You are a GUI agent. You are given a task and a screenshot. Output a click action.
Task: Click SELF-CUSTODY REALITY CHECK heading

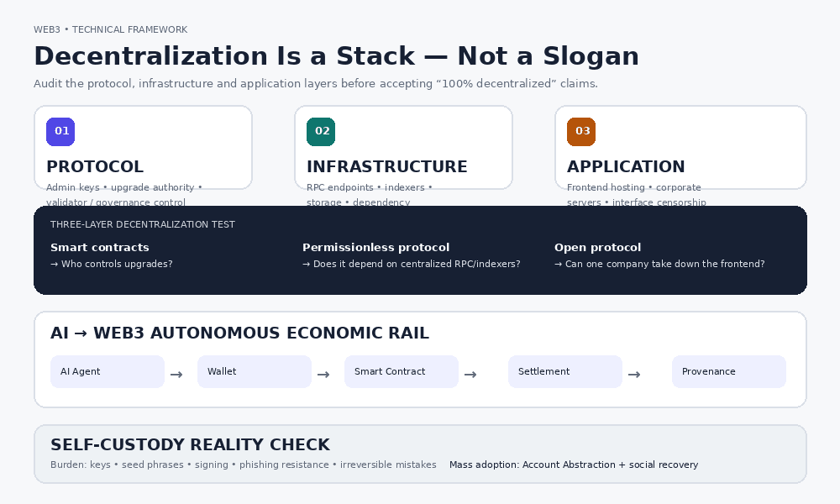click(x=190, y=445)
